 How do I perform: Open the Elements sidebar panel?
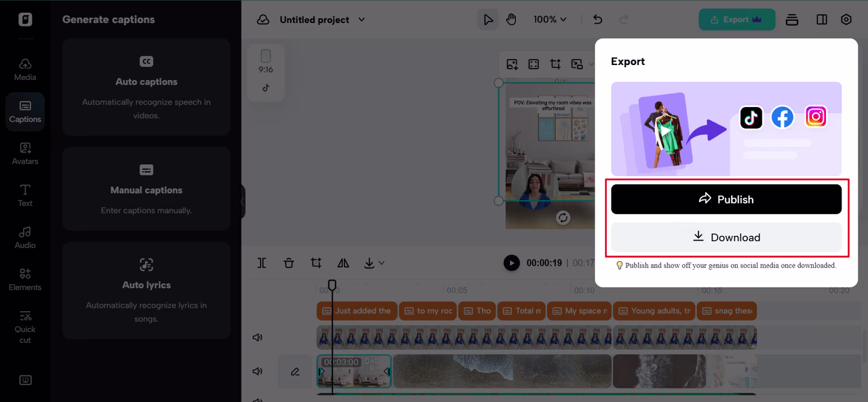(x=25, y=280)
